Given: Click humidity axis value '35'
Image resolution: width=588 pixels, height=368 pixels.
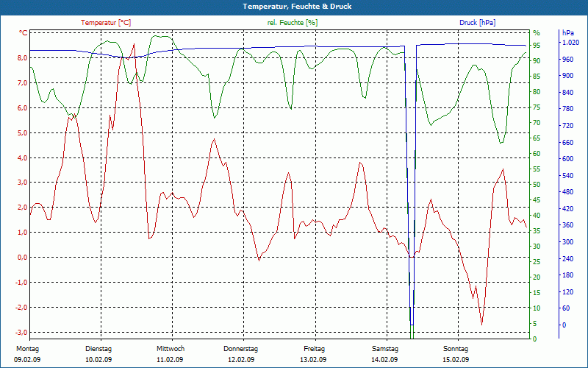Looking at the screenshot, I should pos(537,231).
